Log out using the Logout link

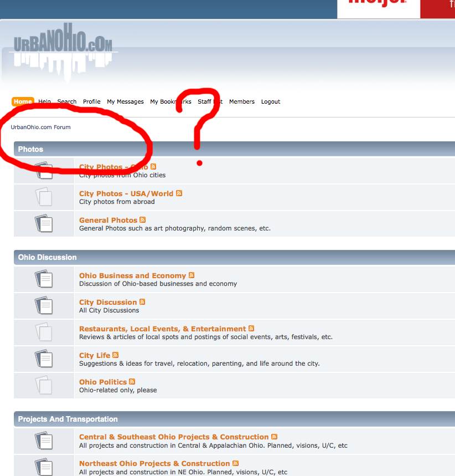pyautogui.click(x=271, y=102)
